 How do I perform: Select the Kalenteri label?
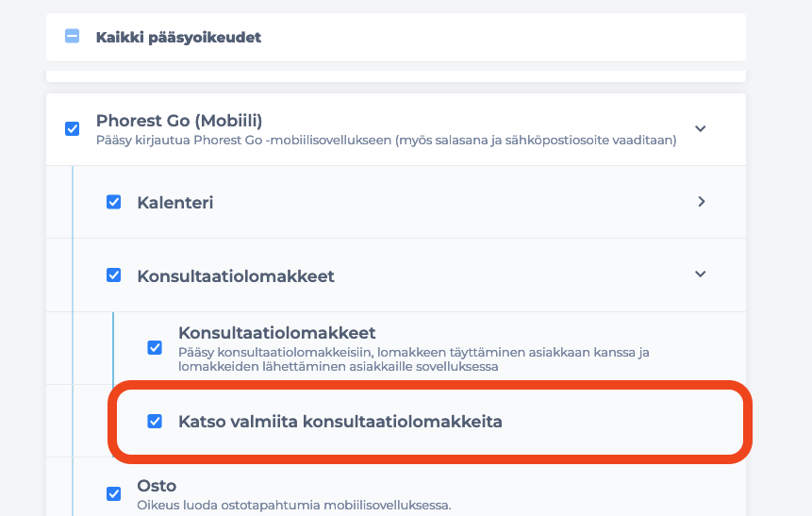point(175,203)
